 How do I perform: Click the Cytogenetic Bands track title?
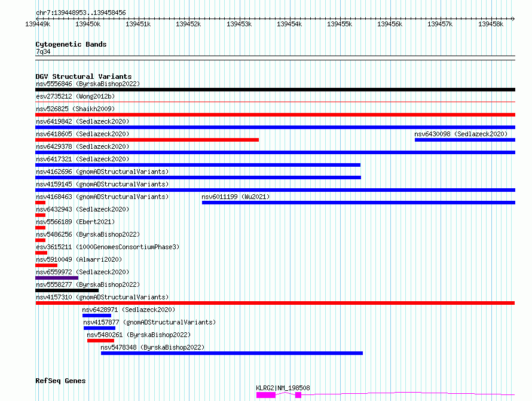tap(71, 44)
